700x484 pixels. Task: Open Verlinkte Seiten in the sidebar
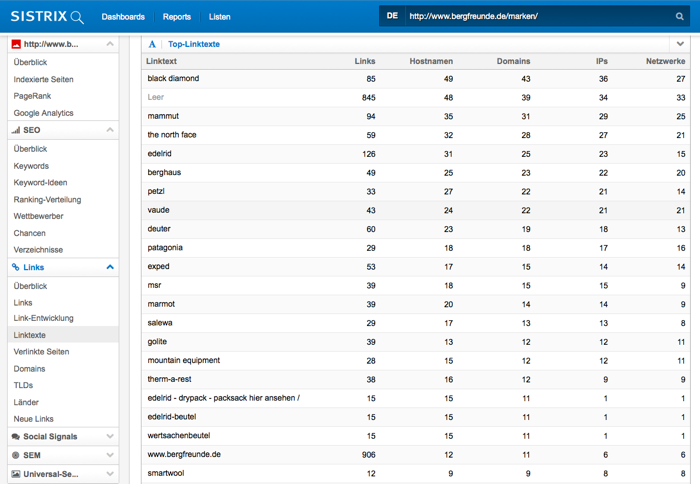41,352
